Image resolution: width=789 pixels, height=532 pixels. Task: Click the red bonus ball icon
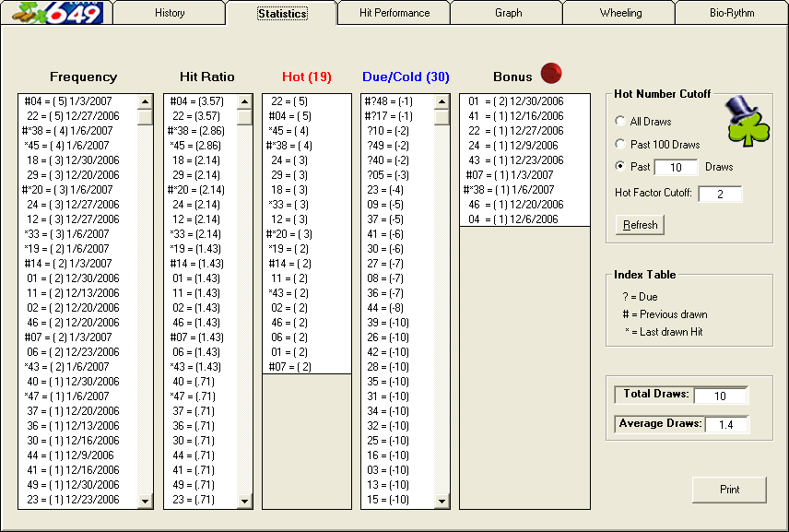click(x=550, y=74)
